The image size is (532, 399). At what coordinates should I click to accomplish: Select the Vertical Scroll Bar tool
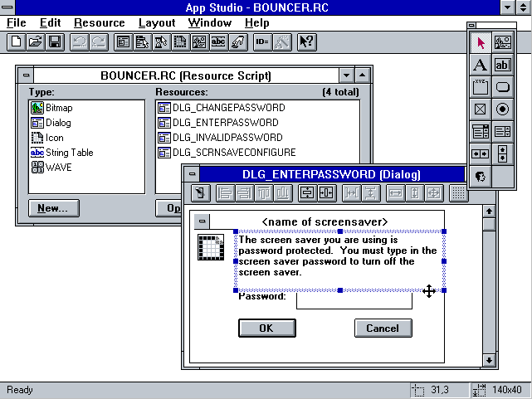[x=502, y=154]
